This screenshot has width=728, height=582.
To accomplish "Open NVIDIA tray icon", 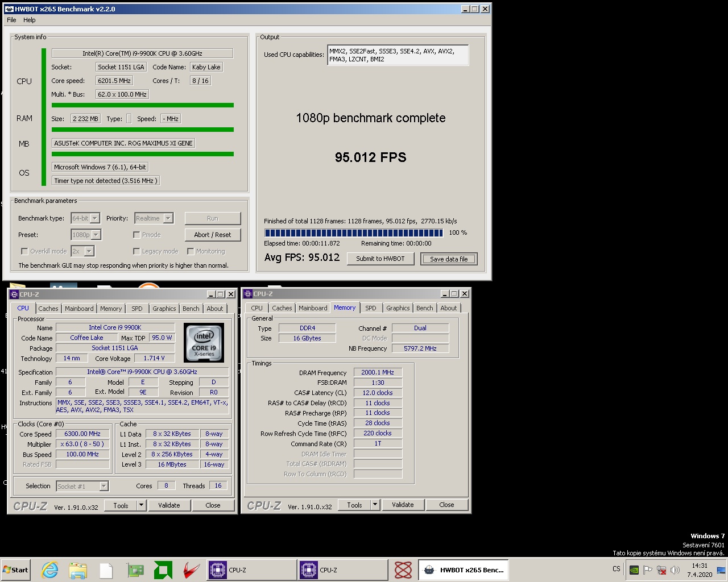I will [634, 569].
